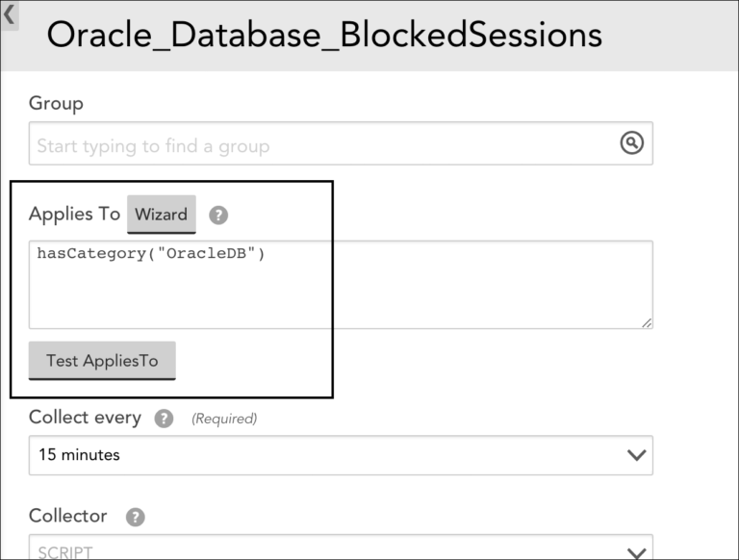Click the textarea resize grip handle
The image size is (739, 560).
[x=647, y=323]
